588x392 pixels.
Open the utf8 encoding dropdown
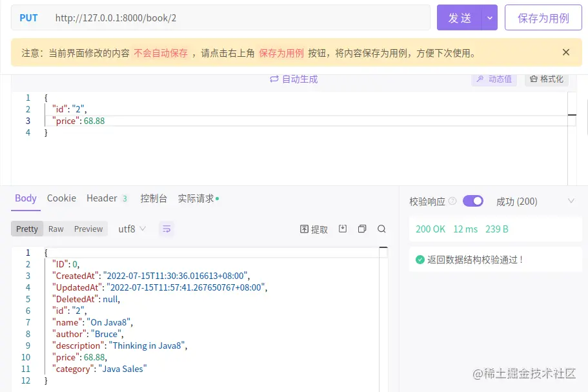click(x=132, y=229)
